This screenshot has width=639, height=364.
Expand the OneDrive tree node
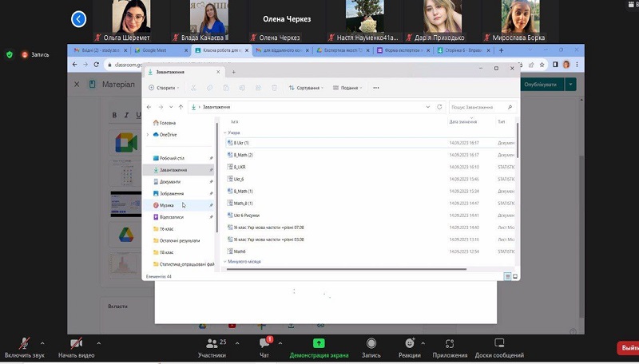pyautogui.click(x=148, y=135)
